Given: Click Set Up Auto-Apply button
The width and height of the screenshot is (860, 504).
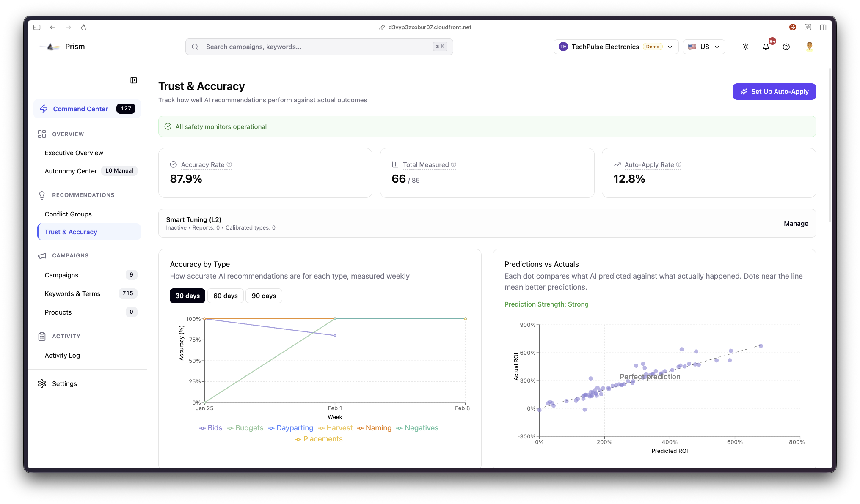Looking at the screenshot, I should tap(774, 92).
